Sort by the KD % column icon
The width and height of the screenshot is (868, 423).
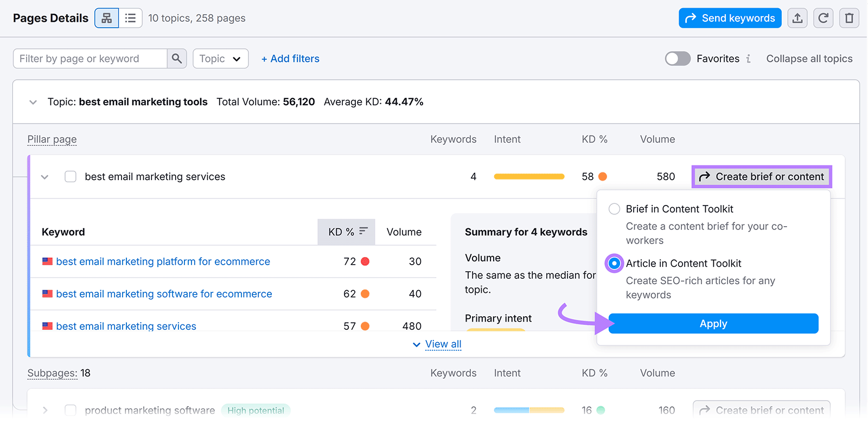click(x=363, y=232)
